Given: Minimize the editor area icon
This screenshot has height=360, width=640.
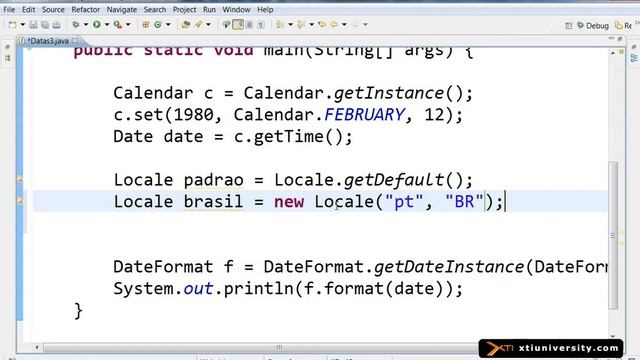Looking at the screenshot, I should [x=611, y=38].
